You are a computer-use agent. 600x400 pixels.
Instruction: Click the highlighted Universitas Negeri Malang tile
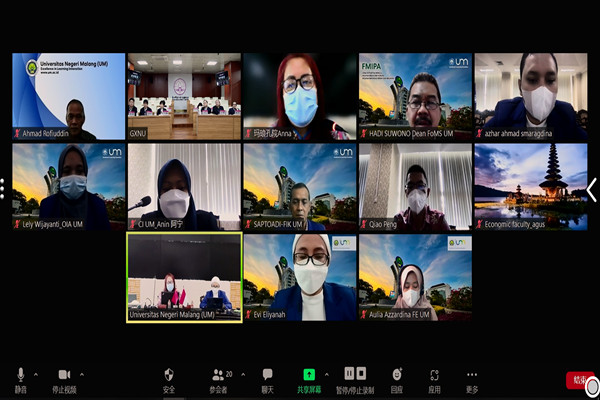(x=184, y=276)
